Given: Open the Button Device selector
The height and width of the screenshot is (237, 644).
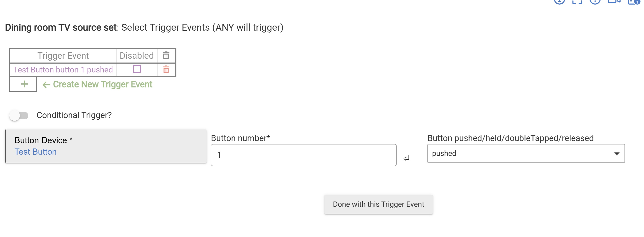Looking at the screenshot, I should (106, 146).
